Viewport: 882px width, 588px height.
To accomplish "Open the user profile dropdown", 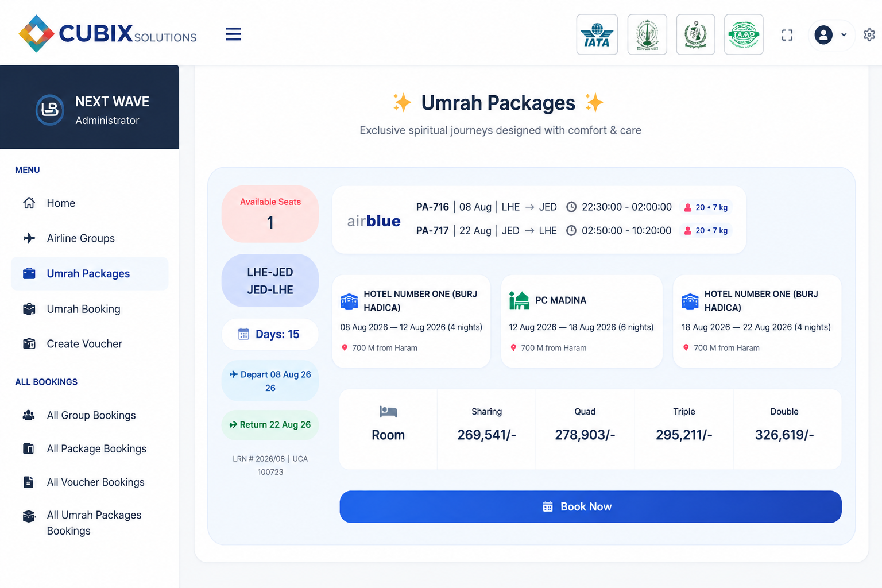I will [x=830, y=35].
